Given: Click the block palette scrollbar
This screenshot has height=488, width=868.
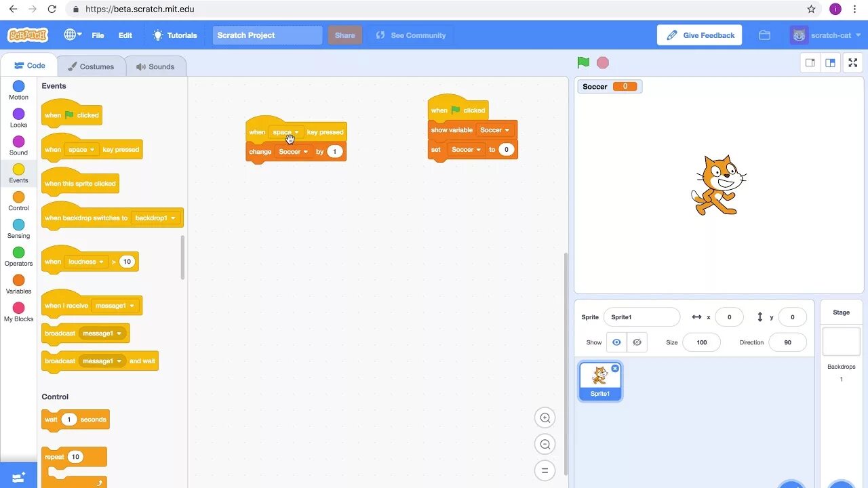Looking at the screenshot, I should (x=182, y=258).
